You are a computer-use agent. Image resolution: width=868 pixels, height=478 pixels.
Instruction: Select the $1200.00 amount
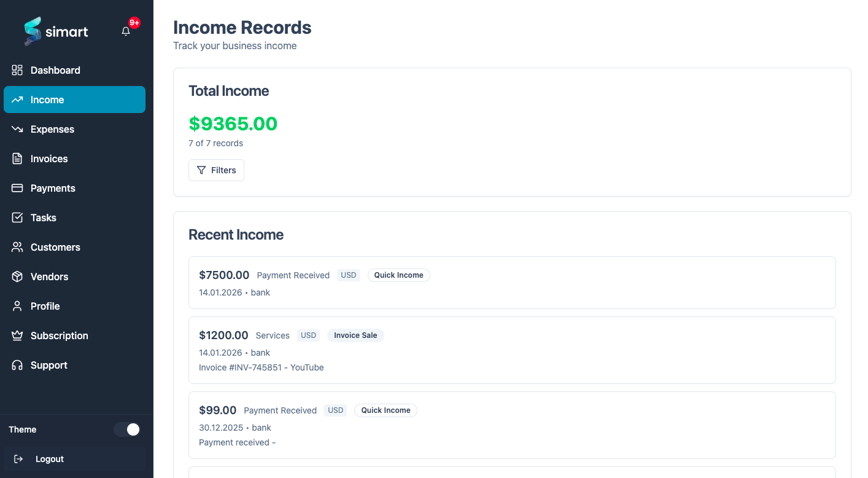pos(223,335)
